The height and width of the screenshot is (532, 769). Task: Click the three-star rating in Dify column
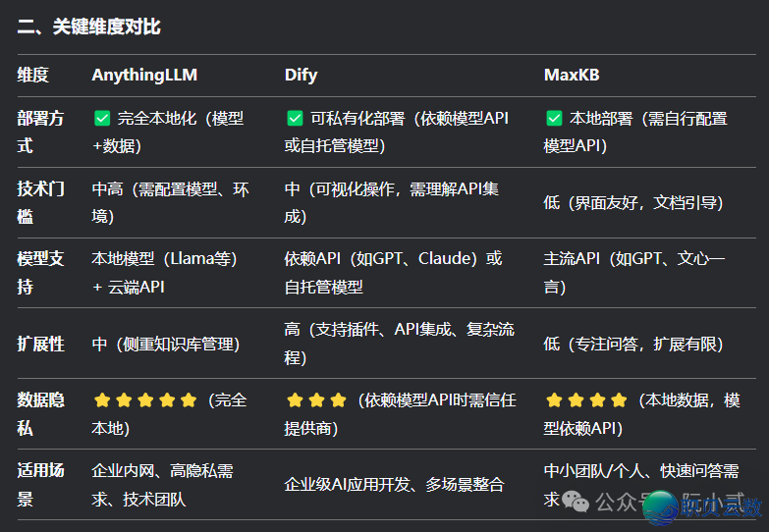tap(317, 400)
